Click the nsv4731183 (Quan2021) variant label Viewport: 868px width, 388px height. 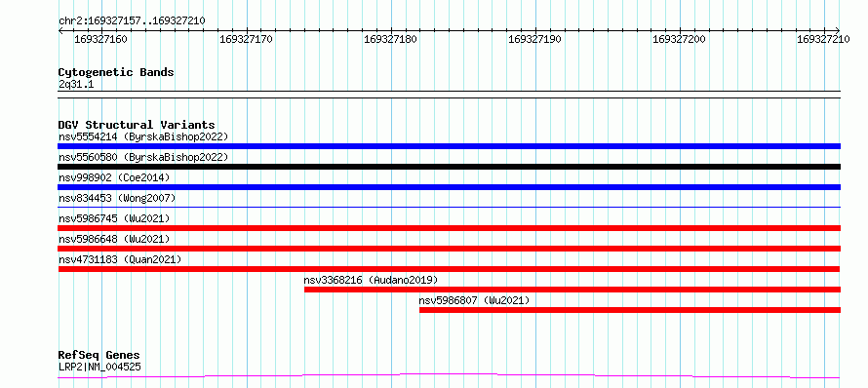(x=120, y=259)
